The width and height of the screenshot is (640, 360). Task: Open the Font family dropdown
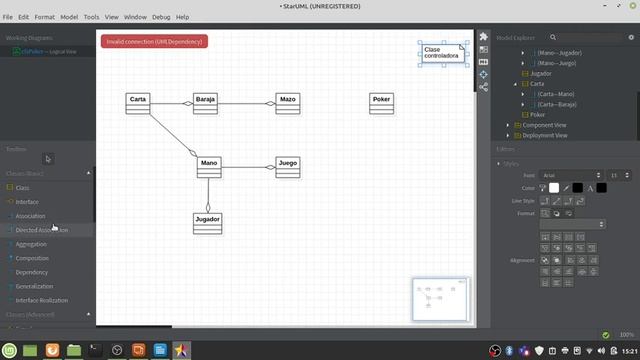(571, 176)
